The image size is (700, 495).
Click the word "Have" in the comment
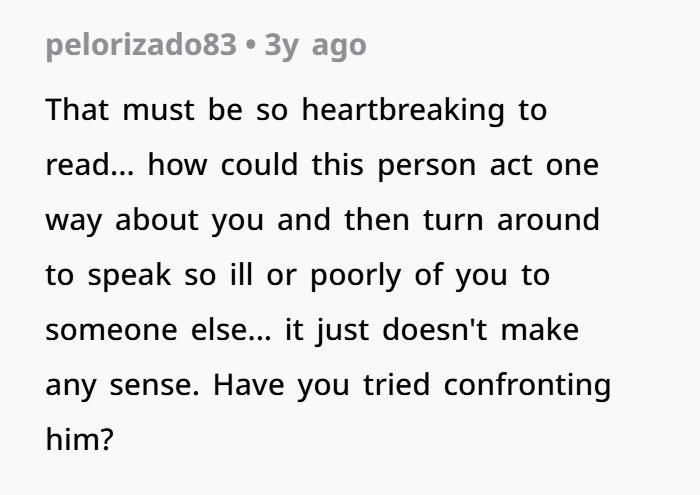click(x=246, y=385)
